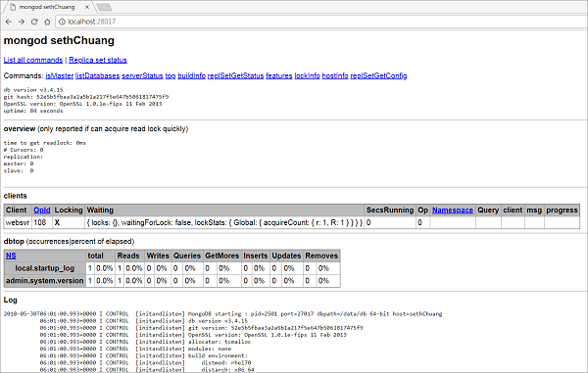
Task: Select the Locking value X cell
Action: point(69,222)
